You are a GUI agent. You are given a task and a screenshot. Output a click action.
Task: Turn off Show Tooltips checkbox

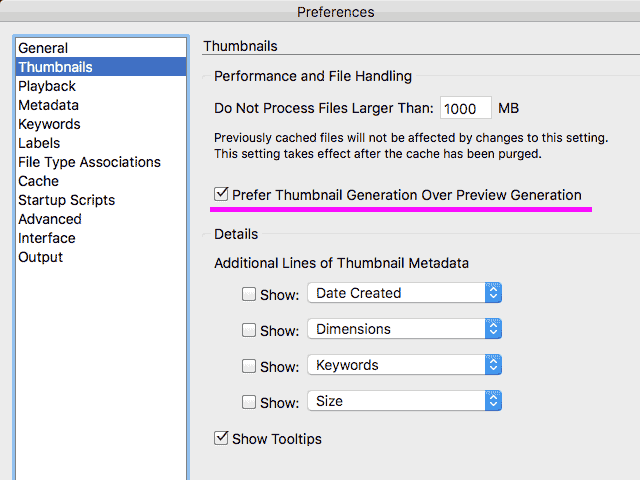[x=221, y=438]
